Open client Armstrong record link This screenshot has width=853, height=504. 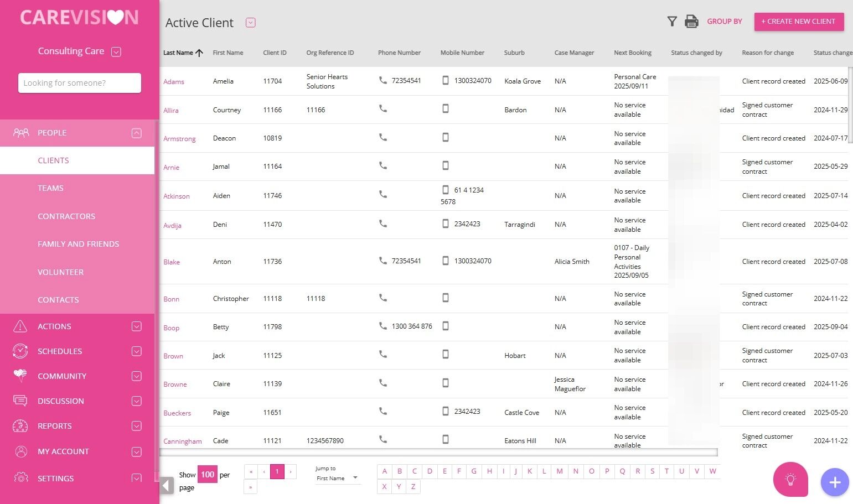pyautogui.click(x=179, y=139)
